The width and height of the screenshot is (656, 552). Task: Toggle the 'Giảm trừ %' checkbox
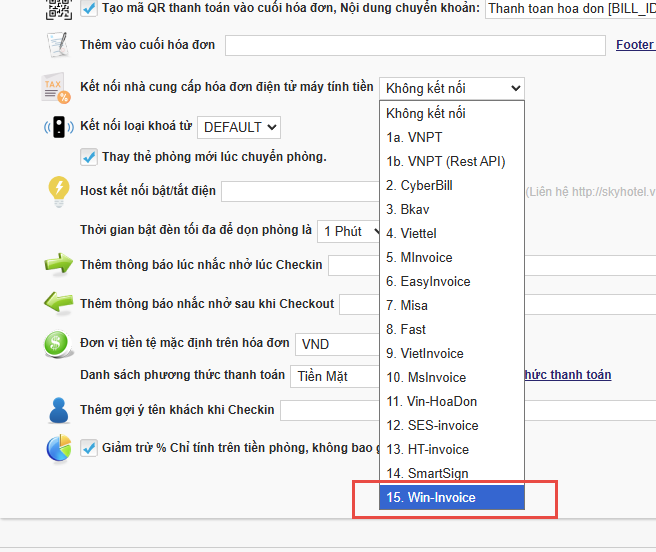[88, 447]
